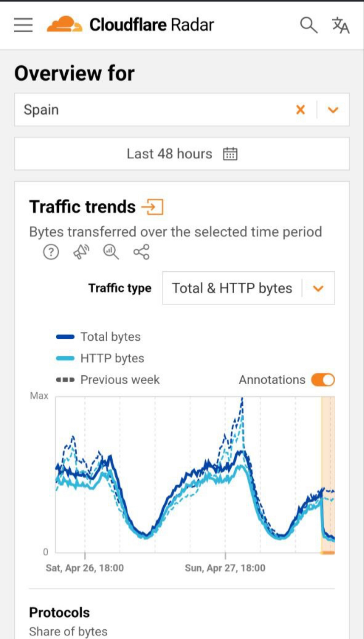Expand the location dropdown chevron
364x639 pixels.
pyautogui.click(x=333, y=110)
